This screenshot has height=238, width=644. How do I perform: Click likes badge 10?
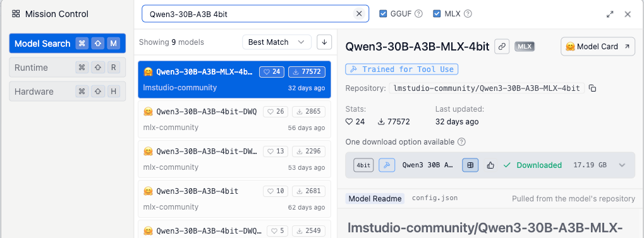click(276, 191)
